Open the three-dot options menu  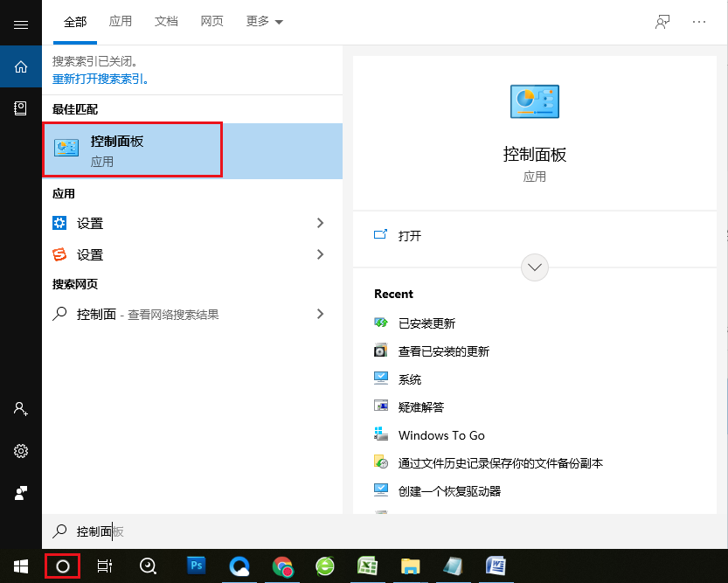699,22
